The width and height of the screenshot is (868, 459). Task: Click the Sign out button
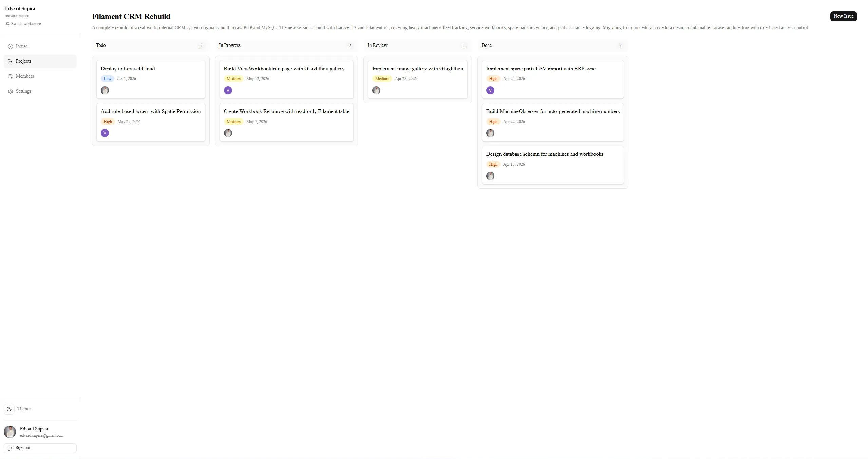tap(40, 448)
